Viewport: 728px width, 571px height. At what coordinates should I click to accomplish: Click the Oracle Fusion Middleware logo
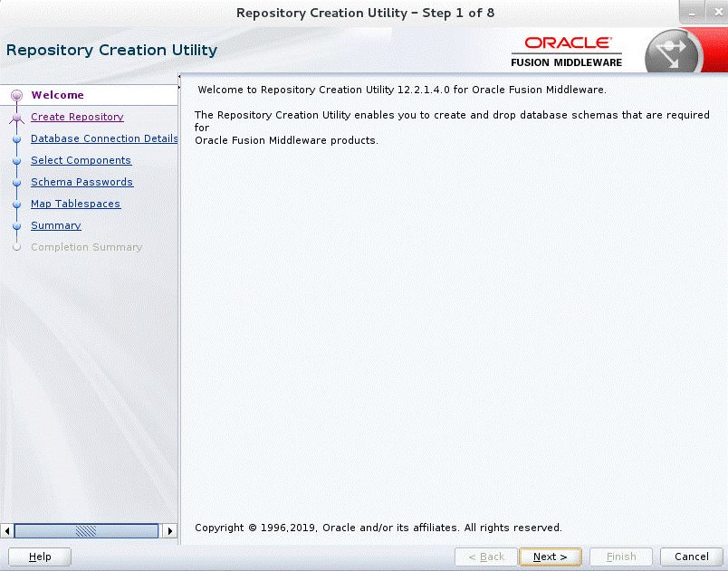click(567, 52)
